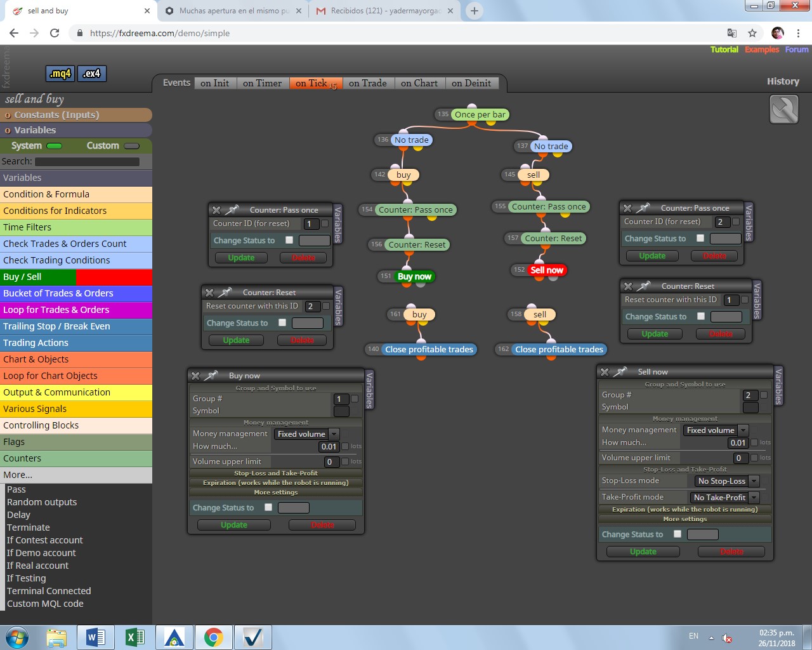Viewport: 812px width, 650px height.
Task: Click Update in the Buy now panel
Action: 234,525
